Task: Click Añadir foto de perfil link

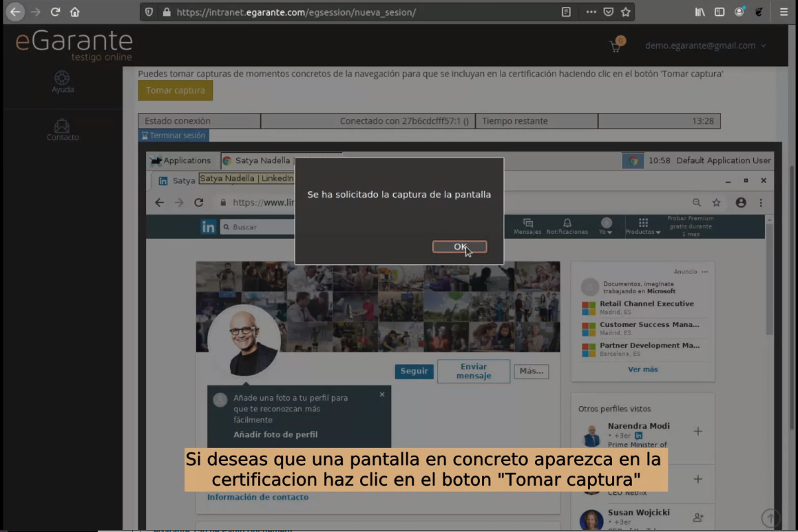Action: click(275, 434)
